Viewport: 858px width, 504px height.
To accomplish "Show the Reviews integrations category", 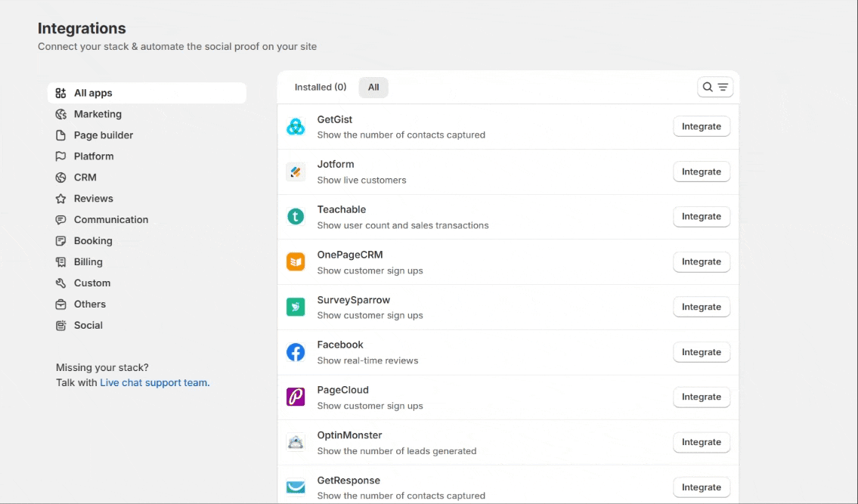I will [x=93, y=199].
